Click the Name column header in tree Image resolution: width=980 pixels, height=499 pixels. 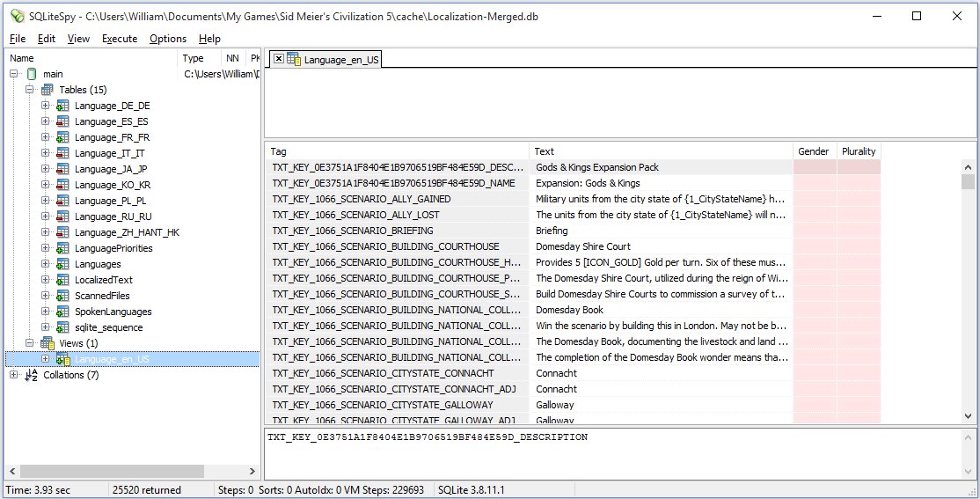point(91,58)
